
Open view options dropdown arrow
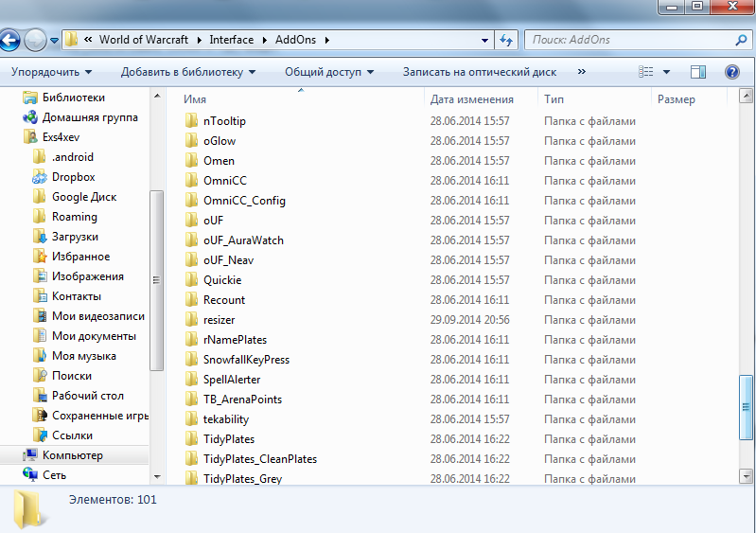coord(666,72)
